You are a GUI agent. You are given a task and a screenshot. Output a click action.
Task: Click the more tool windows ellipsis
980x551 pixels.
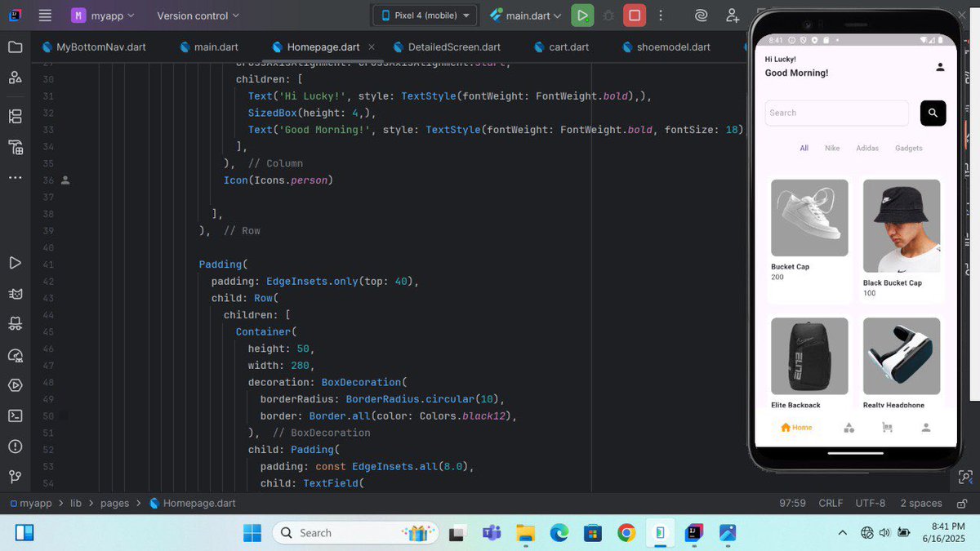[x=15, y=177]
